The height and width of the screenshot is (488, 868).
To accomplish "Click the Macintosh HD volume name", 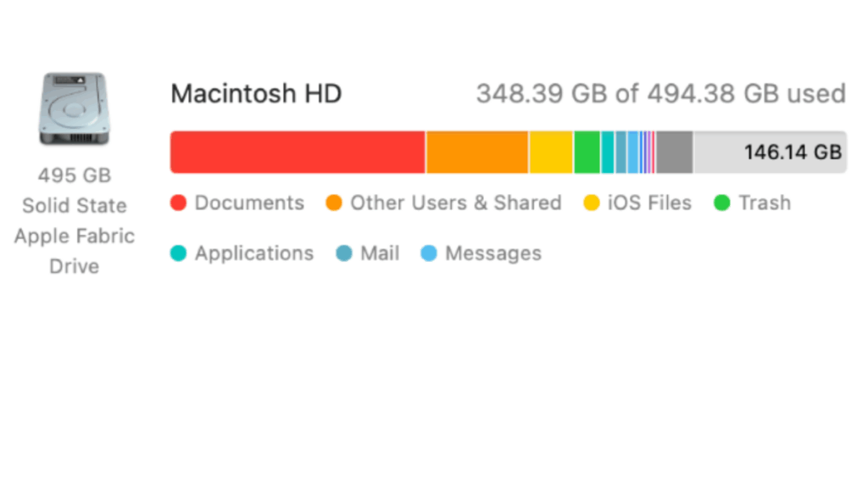I will (256, 93).
